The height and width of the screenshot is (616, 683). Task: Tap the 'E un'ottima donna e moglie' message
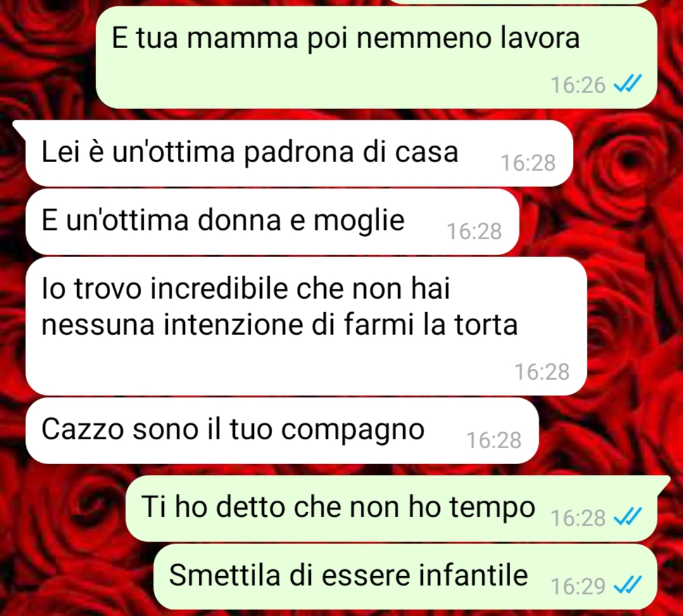click(x=272, y=222)
